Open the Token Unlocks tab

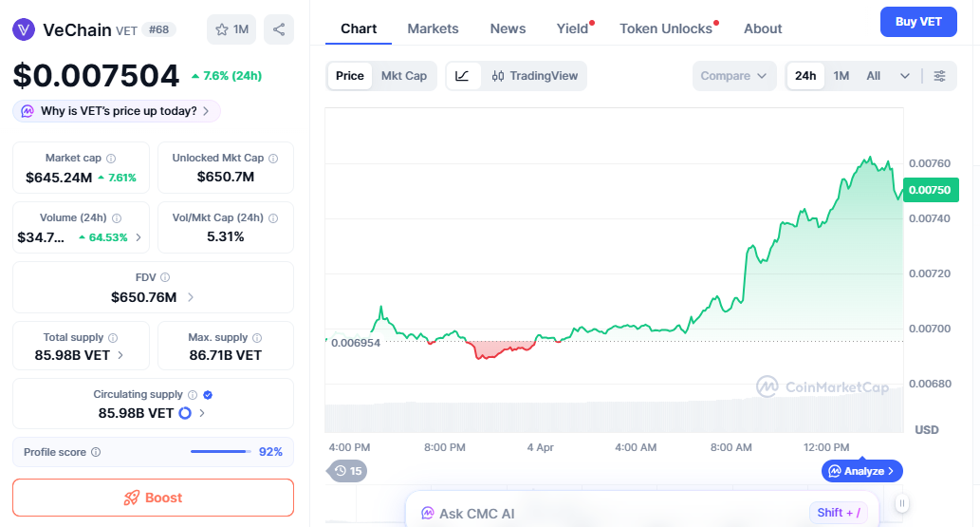pyautogui.click(x=666, y=28)
